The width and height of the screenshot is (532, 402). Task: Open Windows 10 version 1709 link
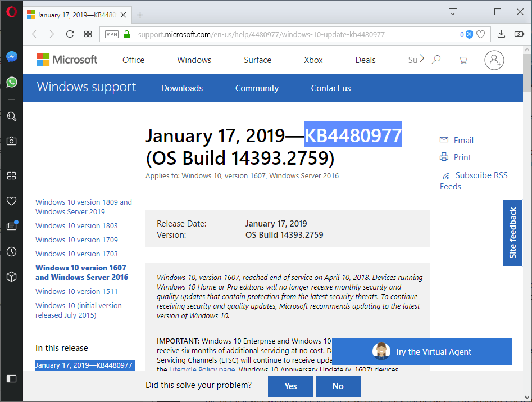76,240
